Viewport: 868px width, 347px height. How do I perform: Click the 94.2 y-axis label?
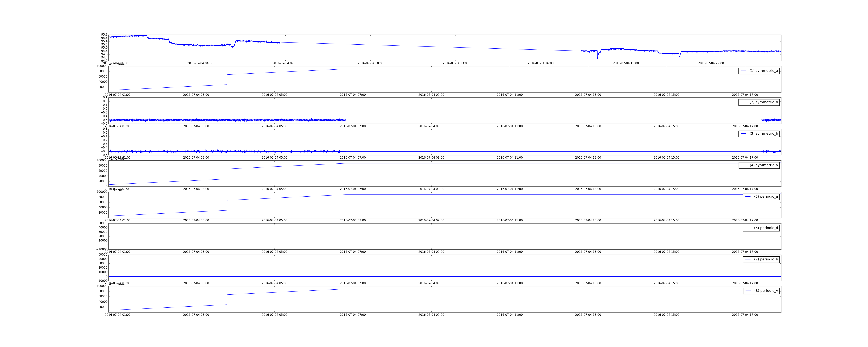pyautogui.click(x=104, y=61)
